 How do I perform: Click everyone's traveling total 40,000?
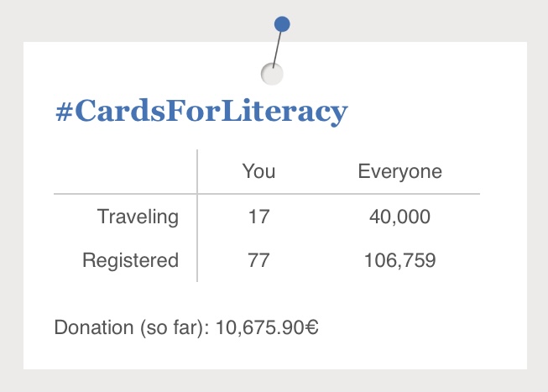399,217
